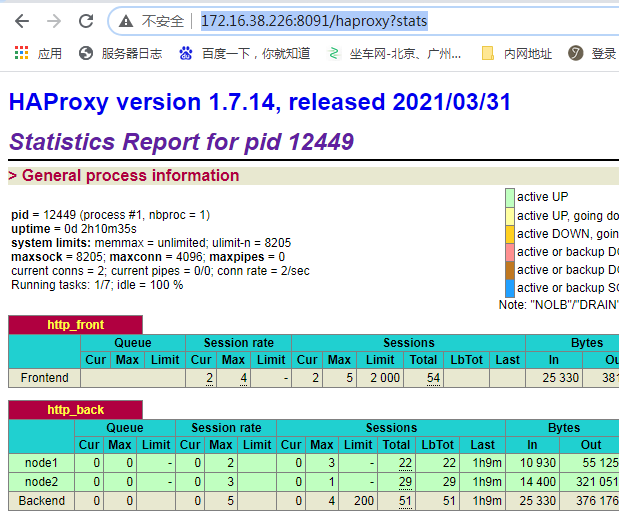Click the Sessions header in http_back table

tap(391, 428)
